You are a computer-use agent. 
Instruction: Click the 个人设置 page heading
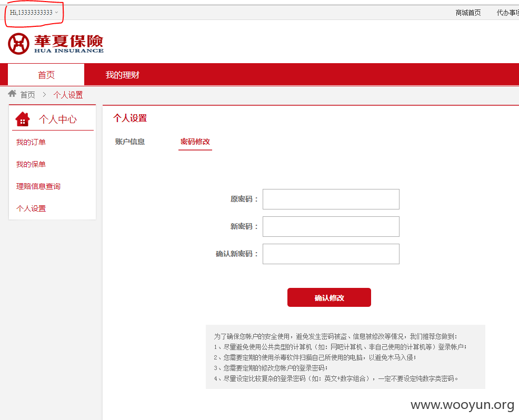[x=130, y=118]
